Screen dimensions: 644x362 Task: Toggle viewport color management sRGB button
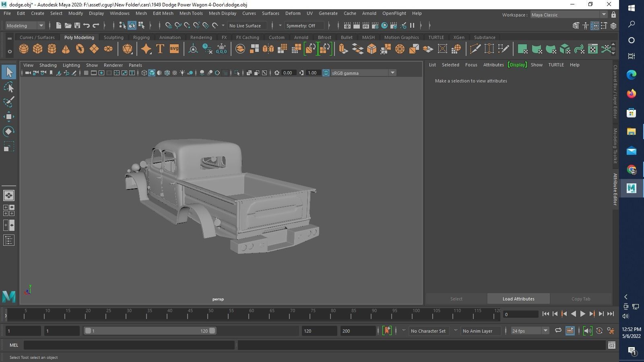pyautogui.click(x=326, y=73)
